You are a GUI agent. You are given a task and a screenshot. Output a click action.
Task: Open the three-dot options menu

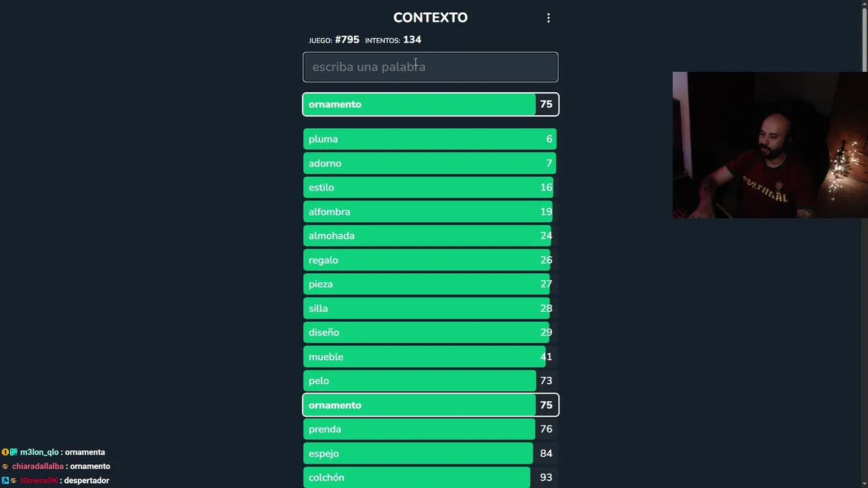point(549,18)
